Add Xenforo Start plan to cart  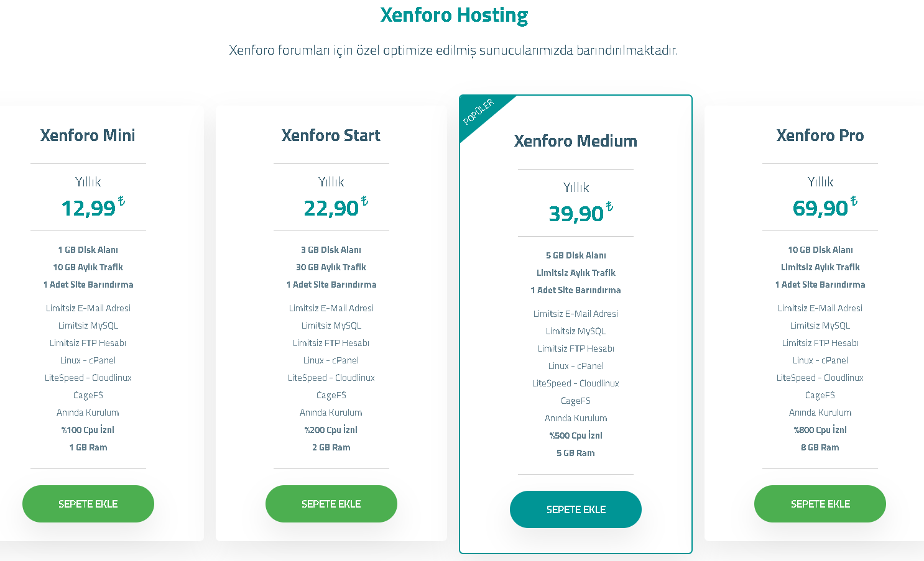pyautogui.click(x=331, y=504)
